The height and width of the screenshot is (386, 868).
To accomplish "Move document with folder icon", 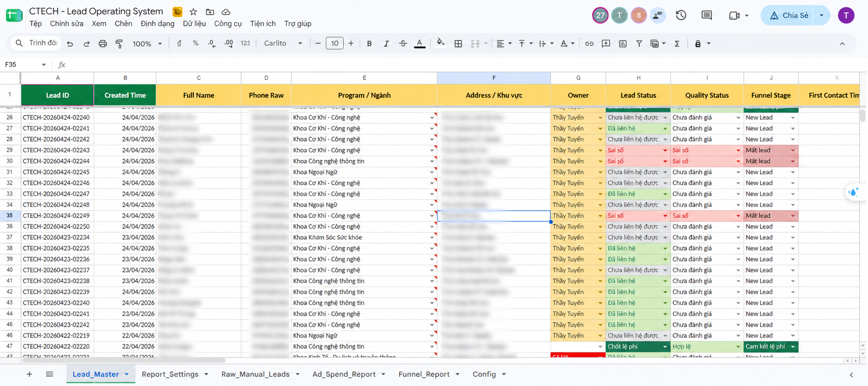I will tap(210, 12).
